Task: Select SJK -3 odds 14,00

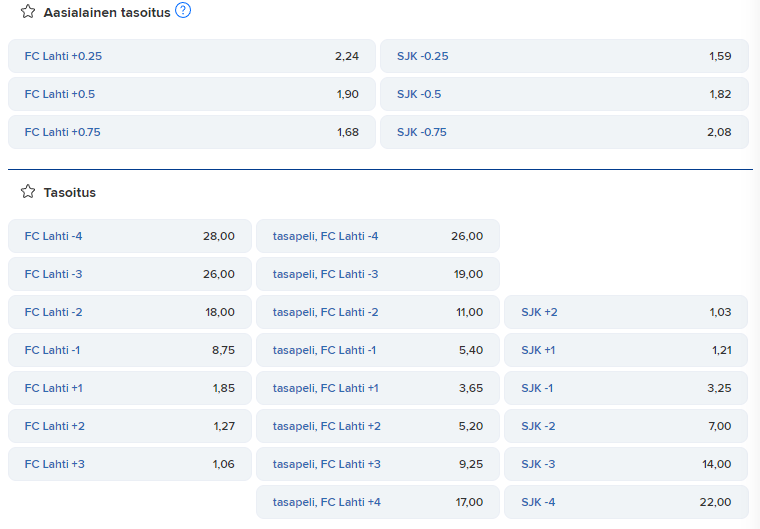Action: [x=626, y=464]
